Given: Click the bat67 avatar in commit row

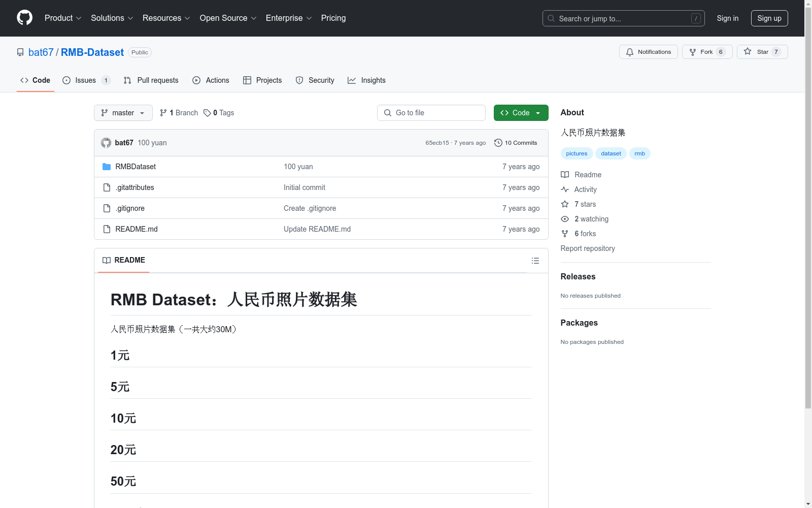Looking at the screenshot, I should click(106, 143).
